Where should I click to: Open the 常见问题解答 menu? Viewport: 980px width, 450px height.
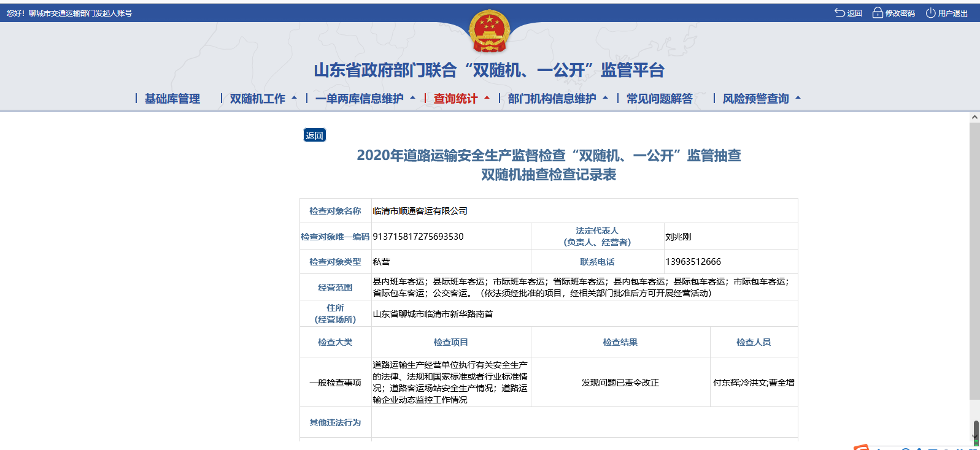(x=659, y=99)
